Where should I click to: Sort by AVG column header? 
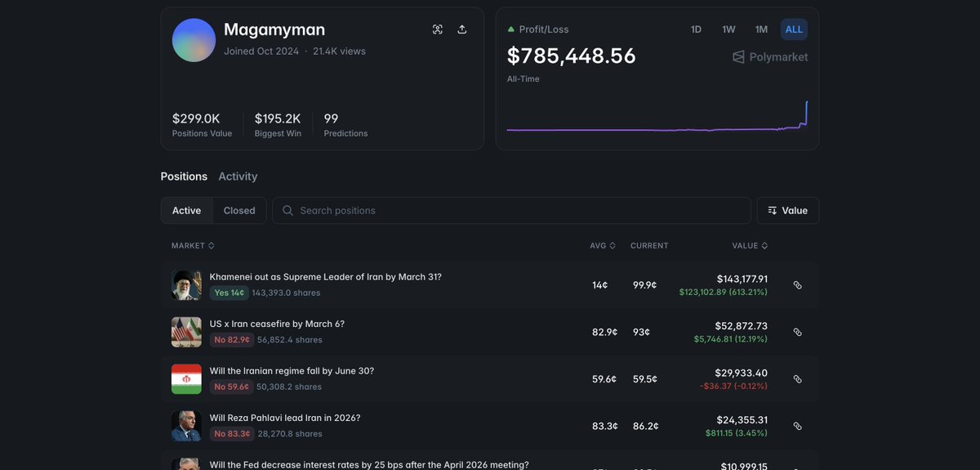coord(603,245)
